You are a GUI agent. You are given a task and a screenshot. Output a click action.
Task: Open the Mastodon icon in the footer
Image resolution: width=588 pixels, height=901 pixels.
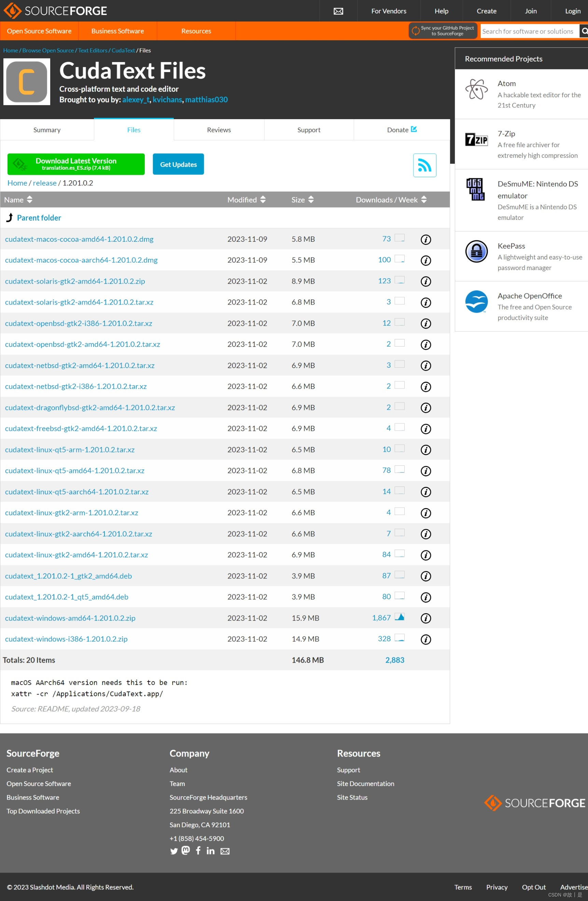[x=185, y=851]
